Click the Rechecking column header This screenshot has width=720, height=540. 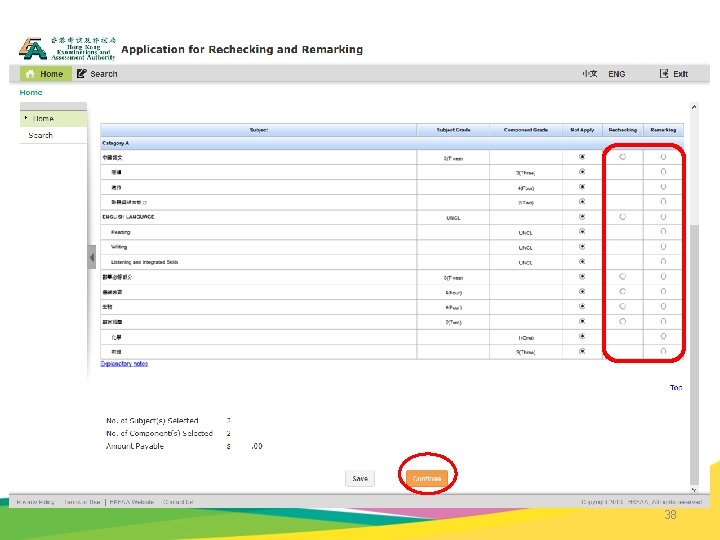coord(623,130)
